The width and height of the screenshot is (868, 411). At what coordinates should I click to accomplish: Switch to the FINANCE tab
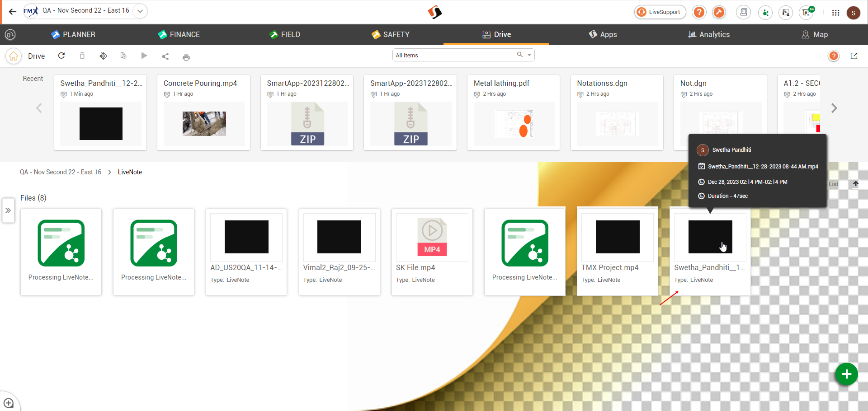pos(179,34)
